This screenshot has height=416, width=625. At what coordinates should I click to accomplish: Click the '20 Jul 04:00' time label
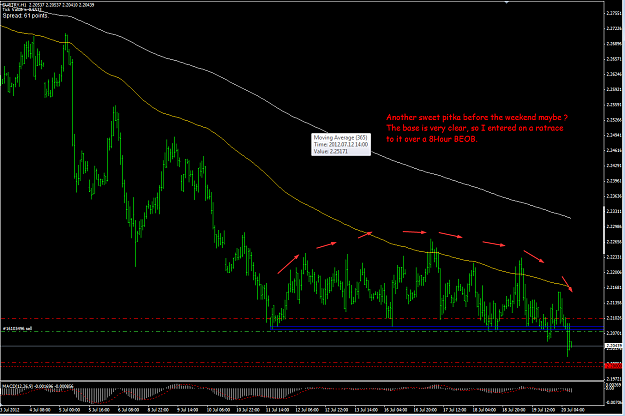point(572,410)
